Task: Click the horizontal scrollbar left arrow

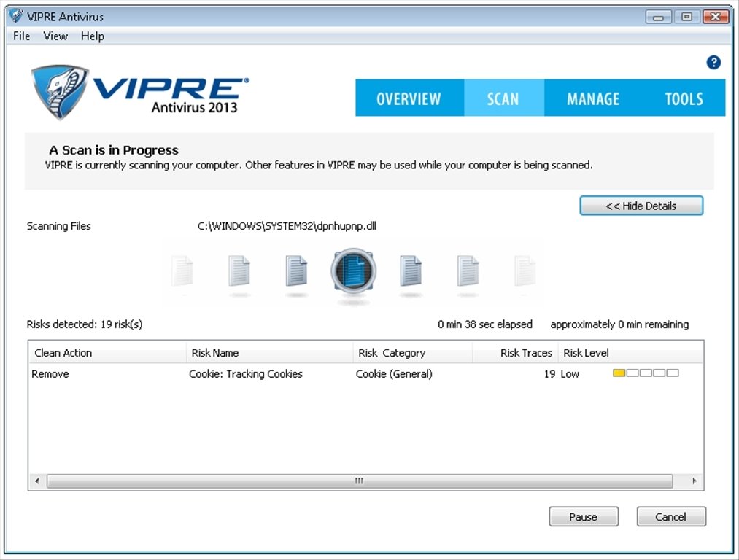Action: (x=37, y=481)
